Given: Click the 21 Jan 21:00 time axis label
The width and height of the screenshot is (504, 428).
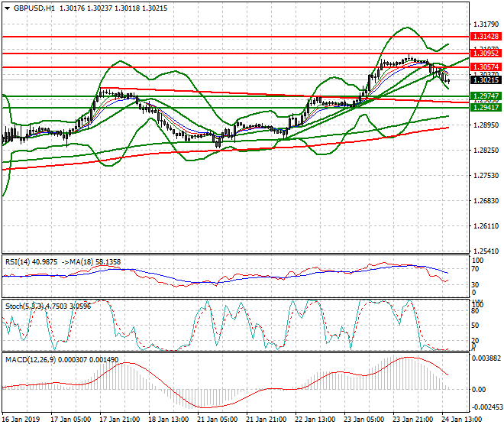Looking at the screenshot, I should pyautogui.click(x=267, y=420).
